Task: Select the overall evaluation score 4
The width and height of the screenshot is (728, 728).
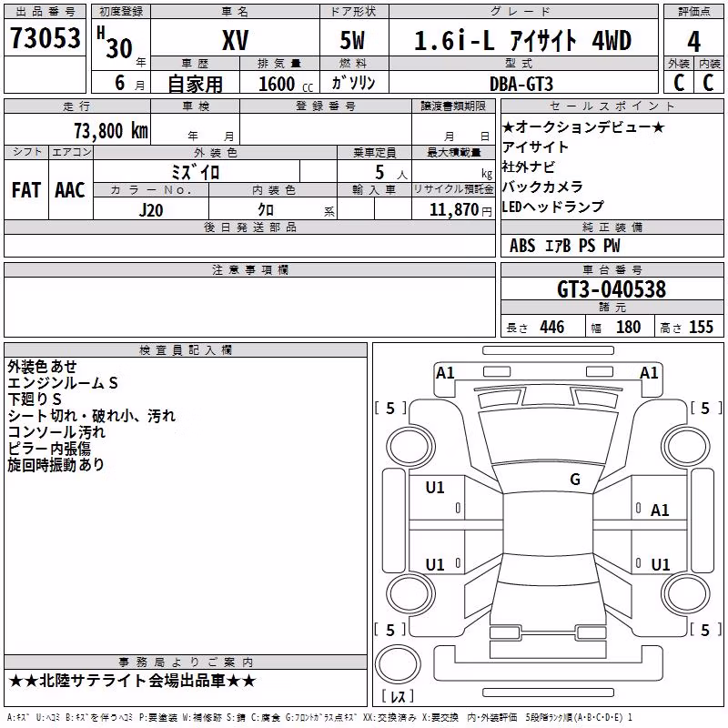Action: pos(693,42)
